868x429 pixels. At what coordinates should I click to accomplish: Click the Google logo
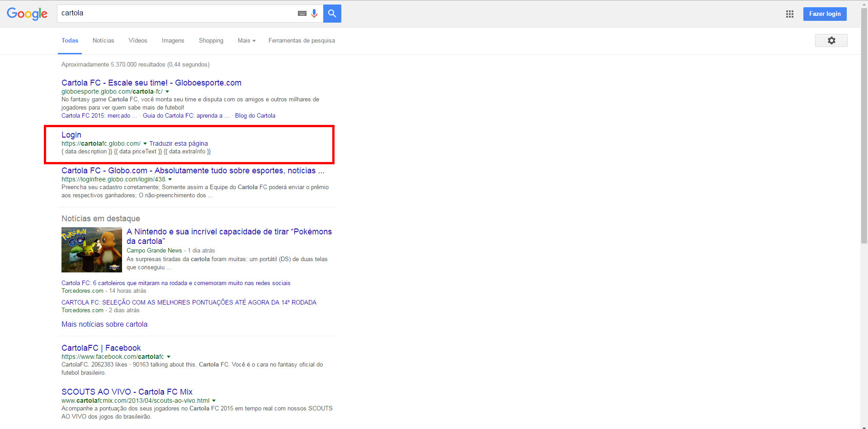tap(27, 14)
